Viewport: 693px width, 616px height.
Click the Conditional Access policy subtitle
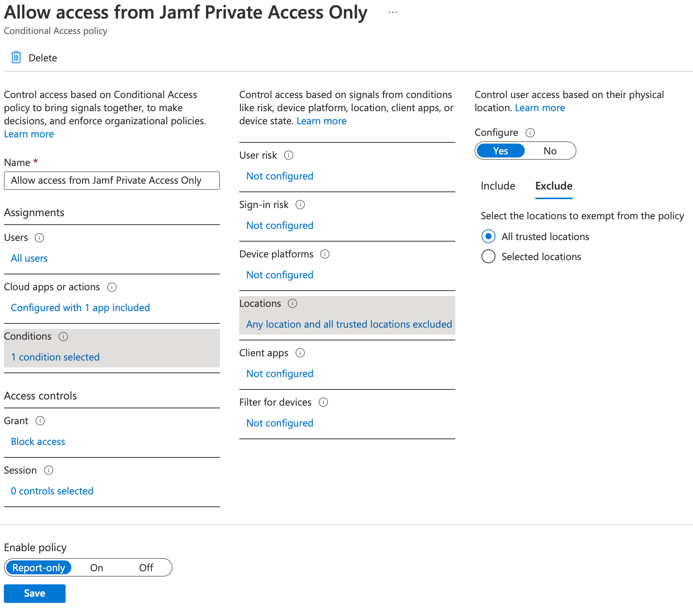pyautogui.click(x=56, y=31)
